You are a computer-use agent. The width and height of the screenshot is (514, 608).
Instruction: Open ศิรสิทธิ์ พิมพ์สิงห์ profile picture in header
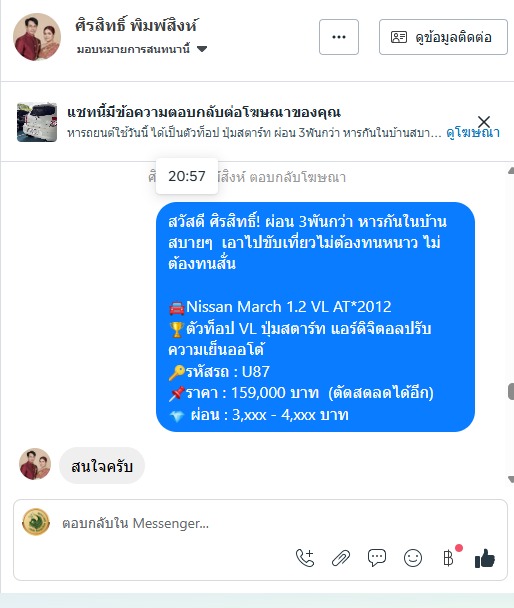[x=37, y=37]
